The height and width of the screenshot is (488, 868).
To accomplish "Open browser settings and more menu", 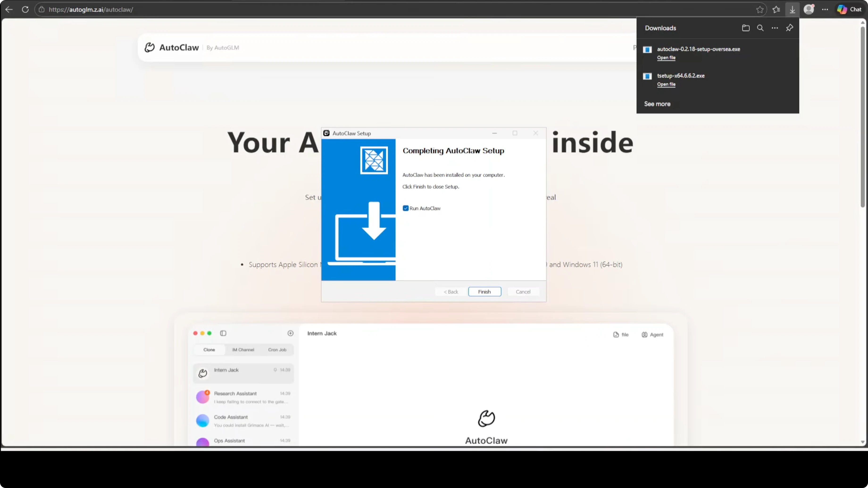I will (x=825, y=9).
